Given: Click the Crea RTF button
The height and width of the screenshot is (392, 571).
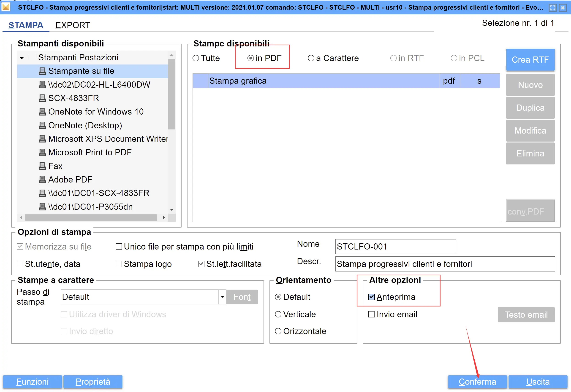Looking at the screenshot, I should pos(530,60).
